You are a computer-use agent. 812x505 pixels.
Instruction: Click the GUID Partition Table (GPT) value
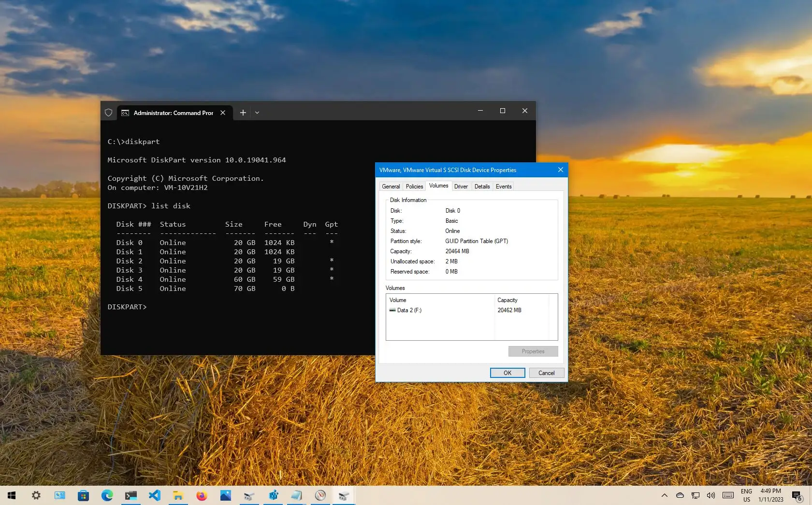tap(477, 241)
